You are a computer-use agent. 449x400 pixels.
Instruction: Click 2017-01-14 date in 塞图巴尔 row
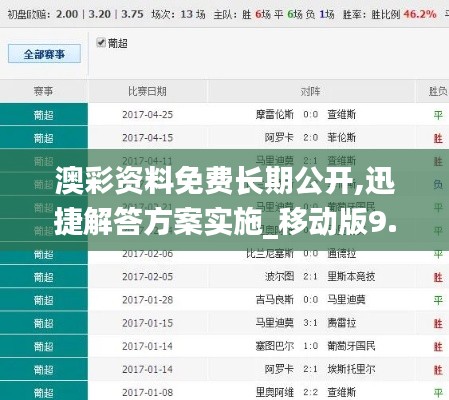(147, 346)
